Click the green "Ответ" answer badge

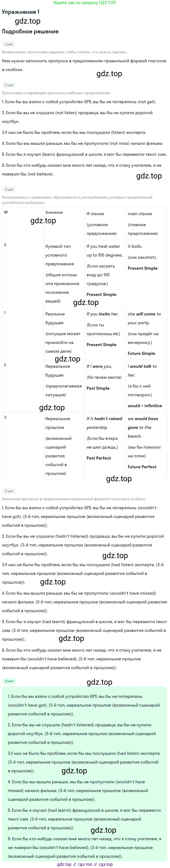tap(9, 681)
